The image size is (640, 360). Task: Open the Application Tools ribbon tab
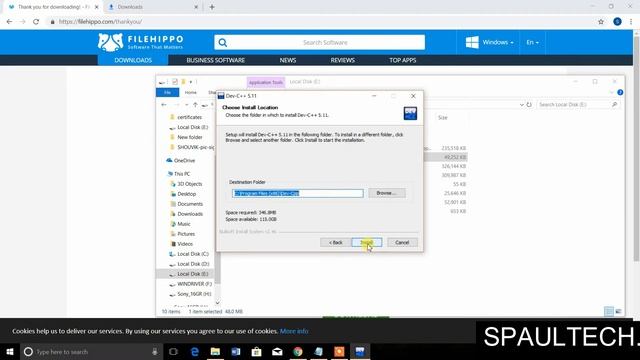click(266, 82)
